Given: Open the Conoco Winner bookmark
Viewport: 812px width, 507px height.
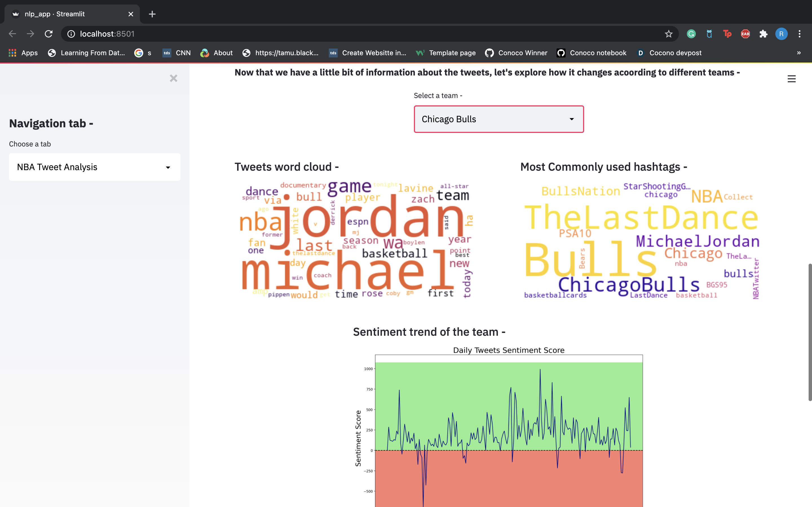Looking at the screenshot, I should (x=516, y=53).
